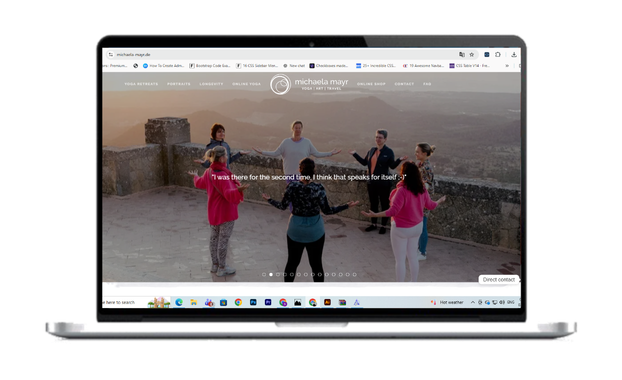Open the FAQ menu item
This screenshot has width=622, height=380.
[x=427, y=84]
